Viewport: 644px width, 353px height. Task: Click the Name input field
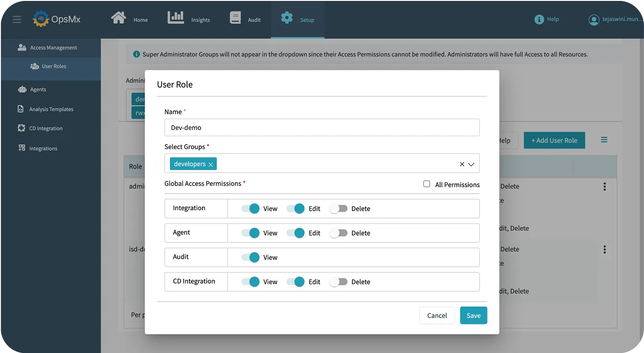point(321,128)
